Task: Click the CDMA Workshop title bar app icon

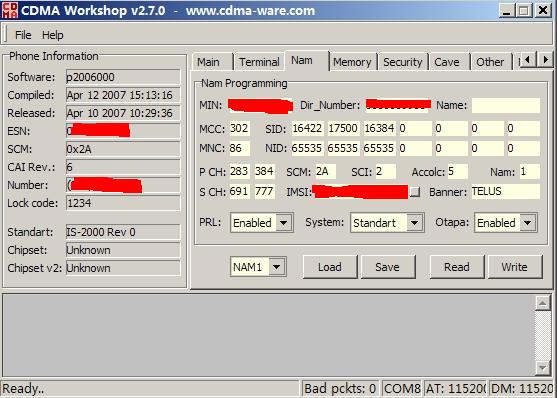Action: pyautogui.click(x=10, y=10)
